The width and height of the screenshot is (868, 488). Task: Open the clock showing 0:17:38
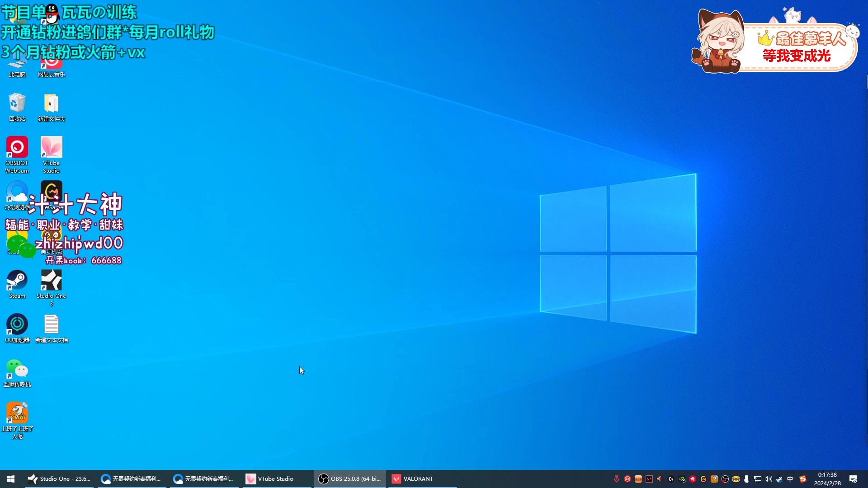tap(827, 479)
